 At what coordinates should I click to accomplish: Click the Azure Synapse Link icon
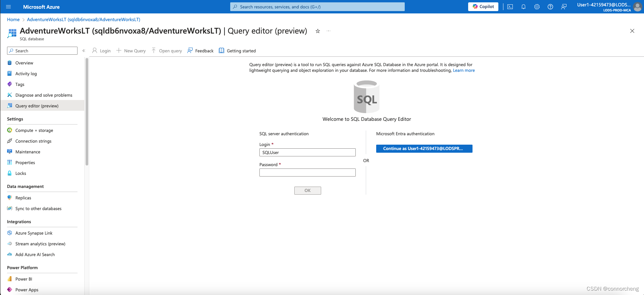click(10, 233)
